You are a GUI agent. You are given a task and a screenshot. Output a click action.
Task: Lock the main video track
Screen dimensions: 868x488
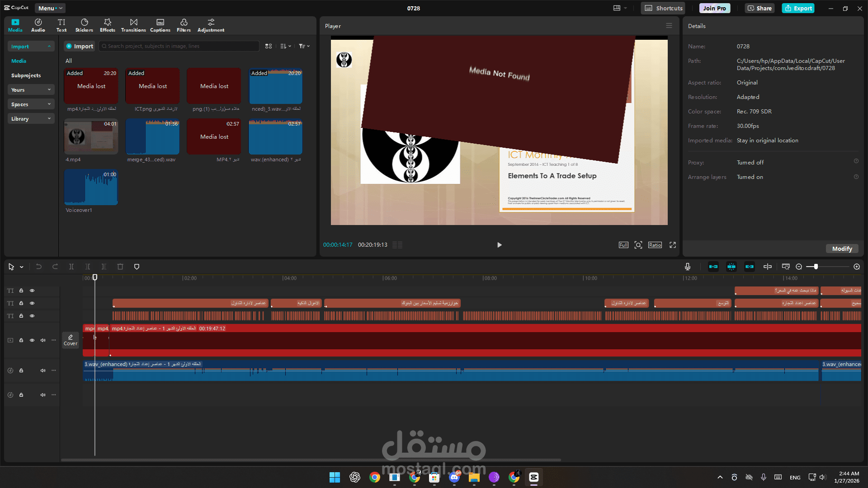click(x=21, y=340)
